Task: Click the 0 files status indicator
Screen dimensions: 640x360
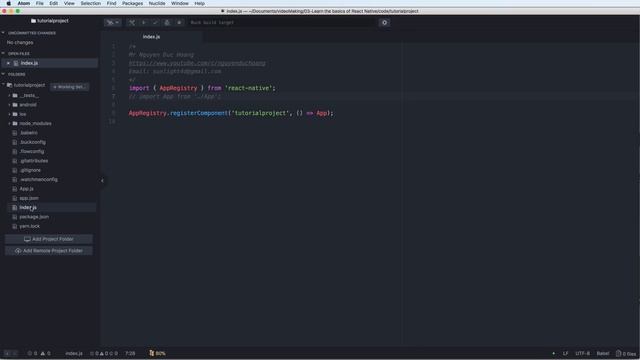Action: click(x=626, y=353)
